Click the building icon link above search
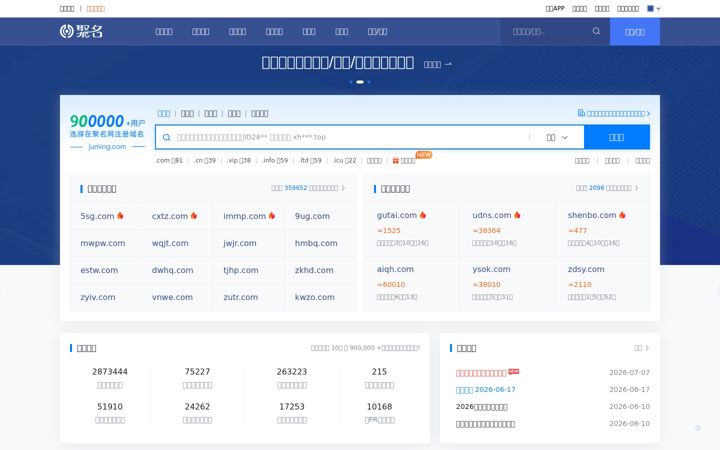 581,113
